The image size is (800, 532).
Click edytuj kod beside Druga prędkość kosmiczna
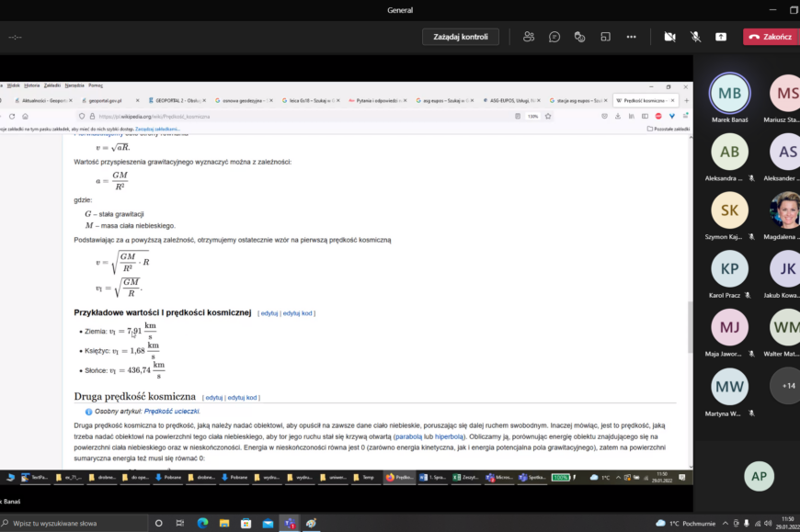click(242, 398)
